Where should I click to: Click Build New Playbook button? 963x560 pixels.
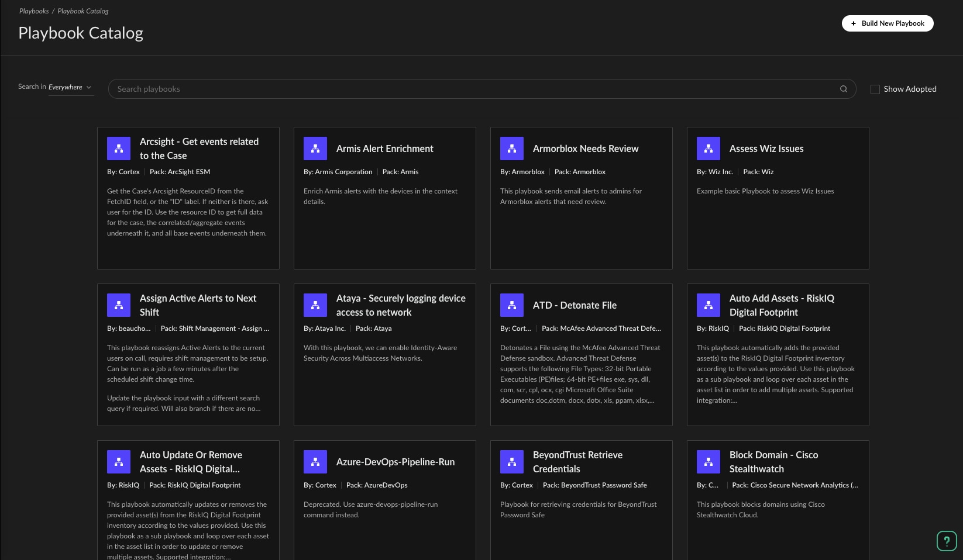(887, 23)
